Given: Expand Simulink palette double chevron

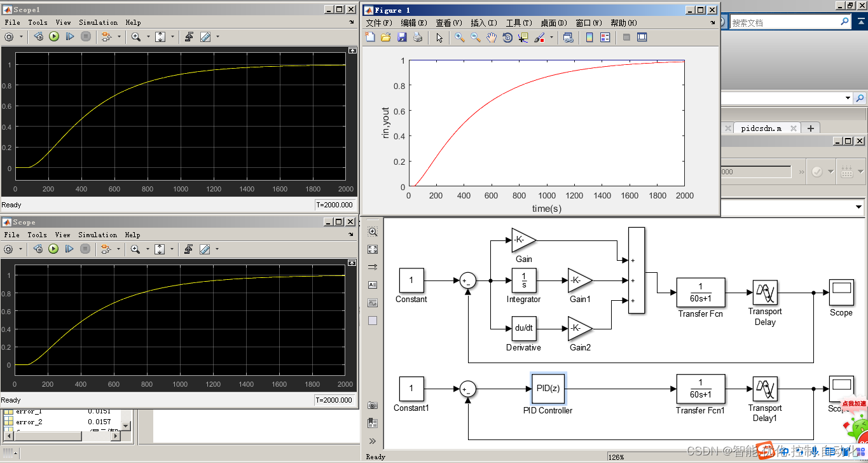Looking at the screenshot, I should click(x=373, y=441).
